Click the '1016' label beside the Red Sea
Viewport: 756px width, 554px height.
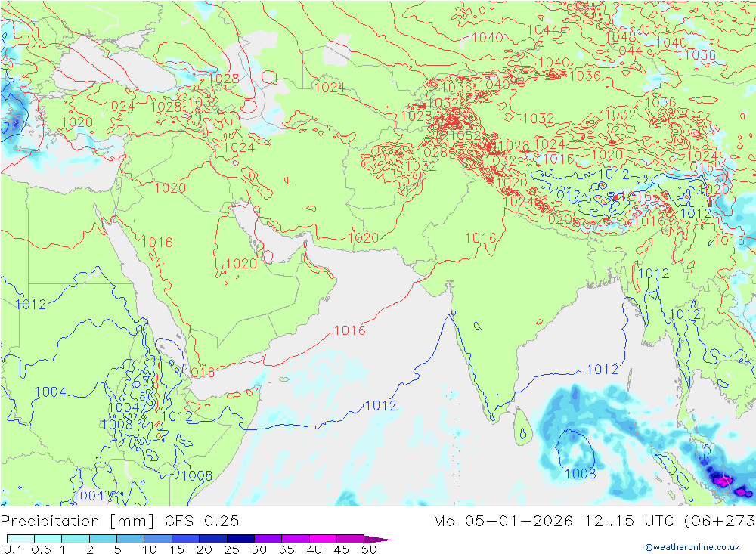(x=157, y=242)
